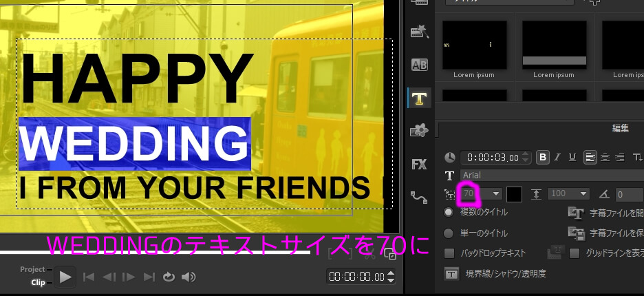Select 複数のタイトル radio button

[x=449, y=213]
